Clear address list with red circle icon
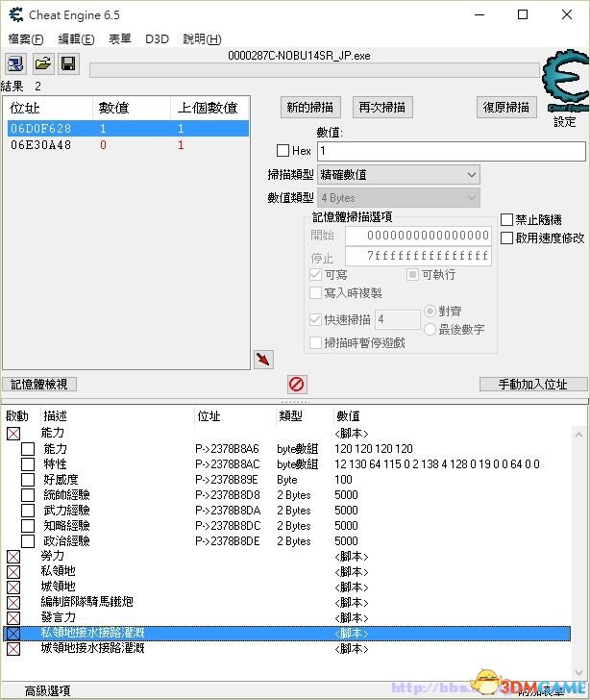Viewport: 590px width, 700px height. coord(297,384)
